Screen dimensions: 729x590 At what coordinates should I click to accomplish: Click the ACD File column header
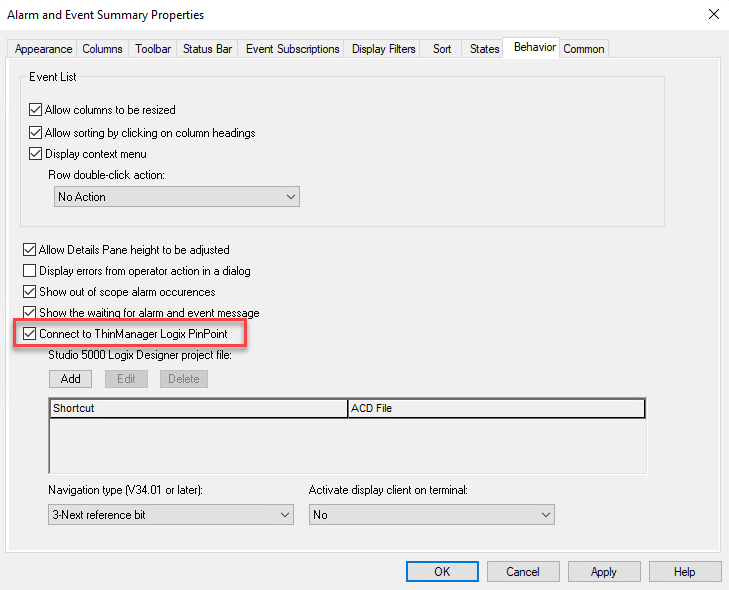tap(497, 408)
